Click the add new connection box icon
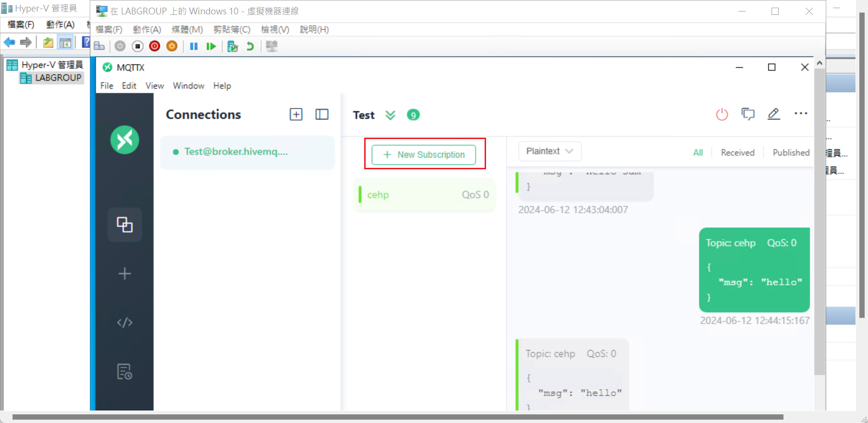 pyautogui.click(x=296, y=115)
